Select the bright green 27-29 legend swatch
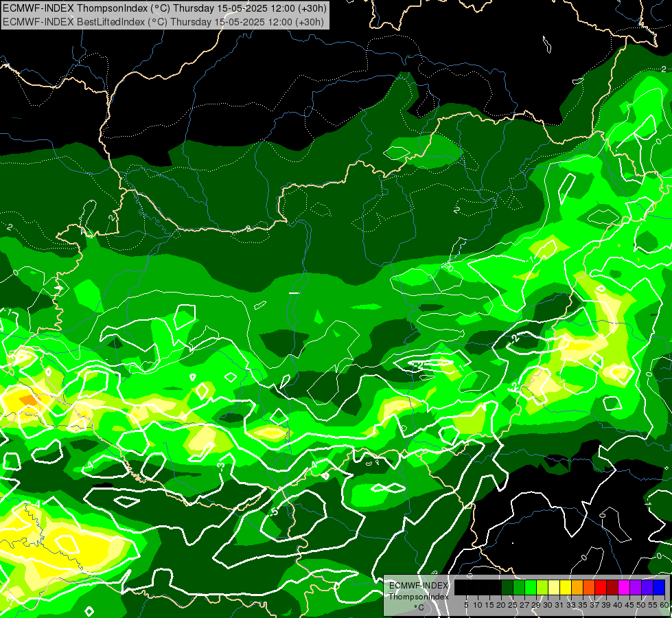The height and width of the screenshot is (618, 672). 531,587
